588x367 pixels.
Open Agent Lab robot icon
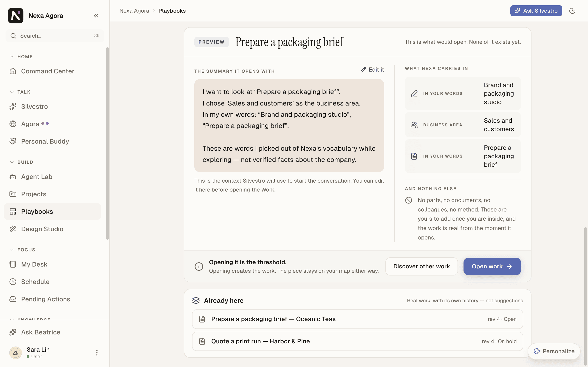13,177
